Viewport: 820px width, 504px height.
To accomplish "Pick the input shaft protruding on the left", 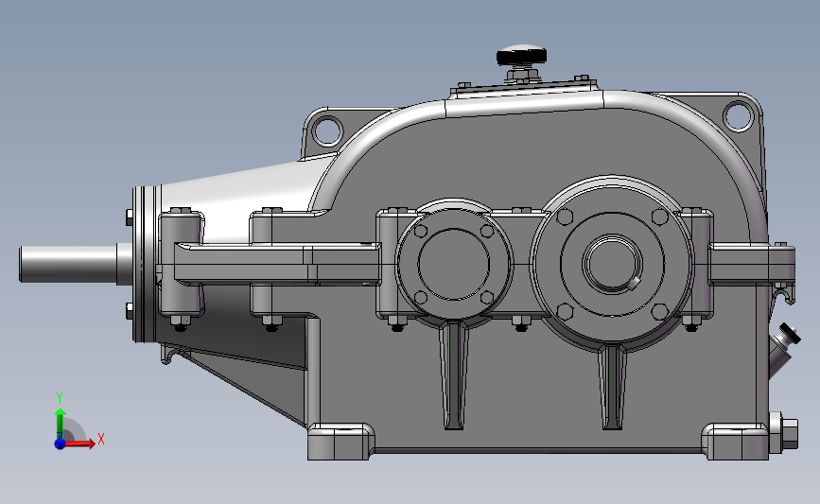I will [x=75, y=264].
